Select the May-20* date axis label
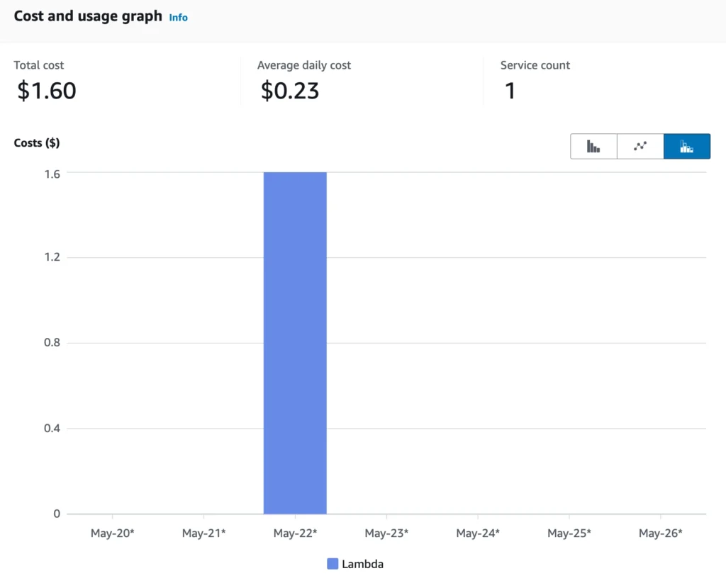This screenshot has width=726, height=588. (x=112, y=533)
